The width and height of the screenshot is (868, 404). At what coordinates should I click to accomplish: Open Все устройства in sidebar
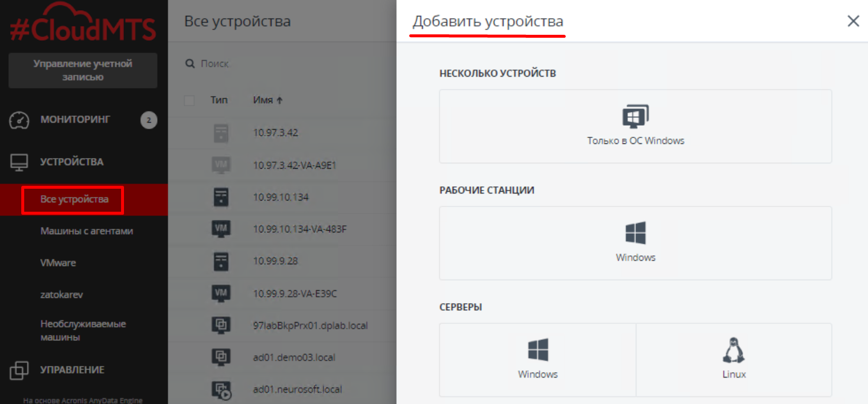(74, 200)
